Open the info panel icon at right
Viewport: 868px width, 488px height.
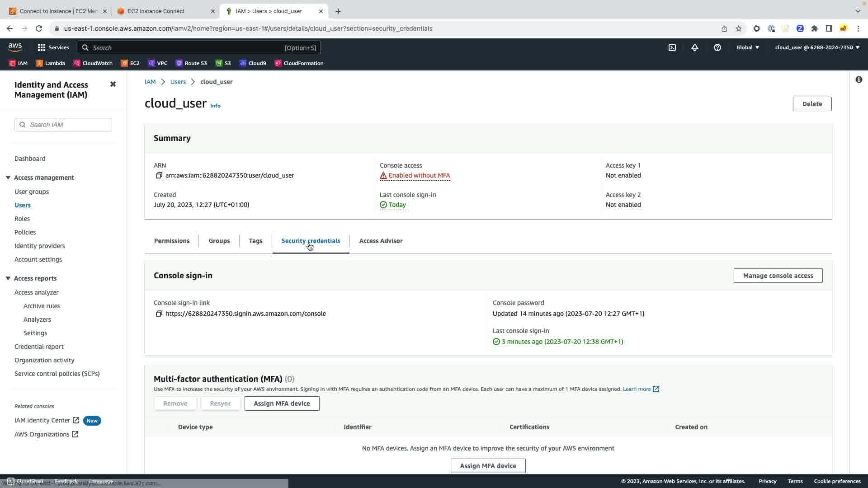(859, 80)
